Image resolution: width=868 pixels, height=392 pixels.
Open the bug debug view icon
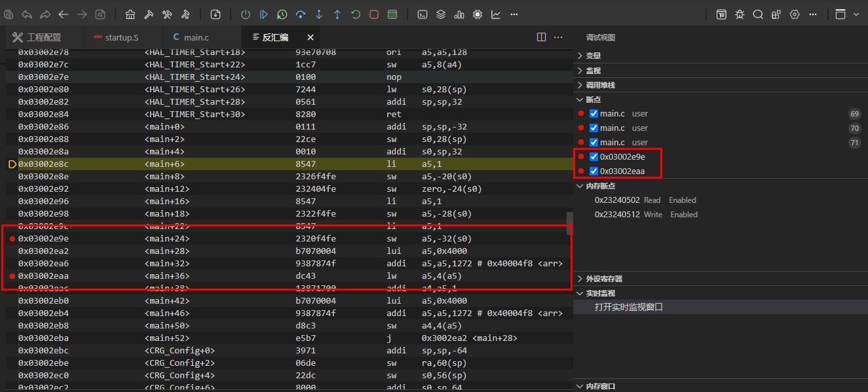[740, 14]
